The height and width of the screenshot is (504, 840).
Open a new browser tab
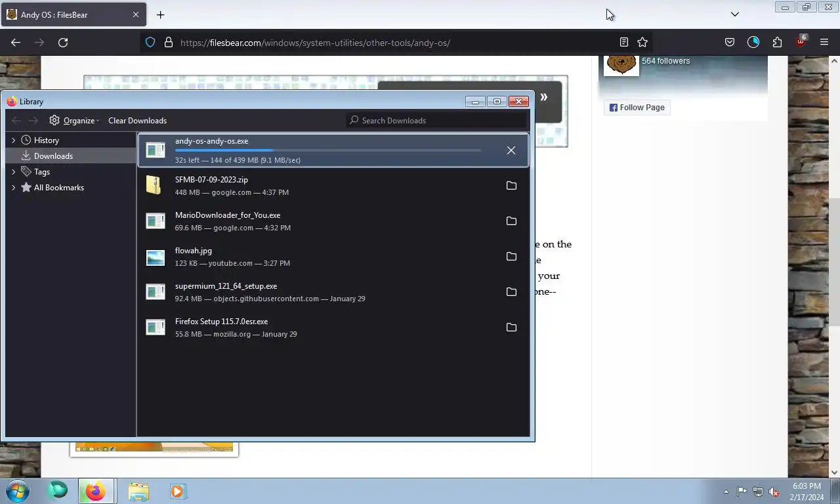tap(160, 14)
